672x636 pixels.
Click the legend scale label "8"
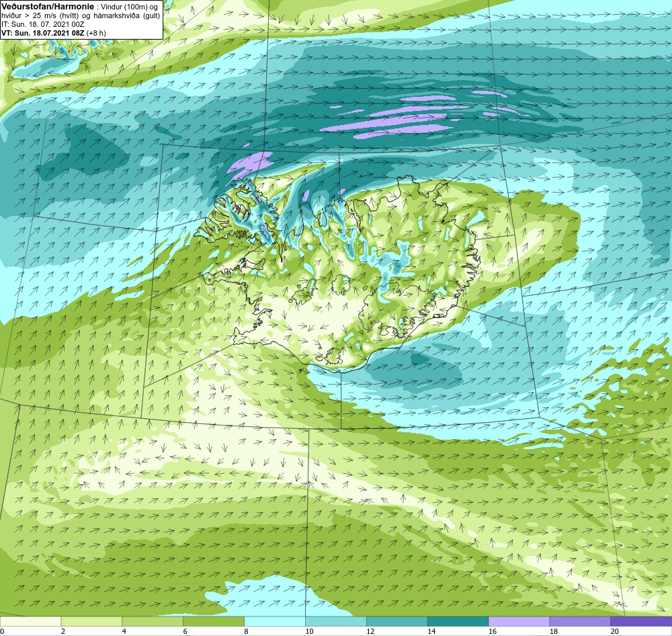246,631
